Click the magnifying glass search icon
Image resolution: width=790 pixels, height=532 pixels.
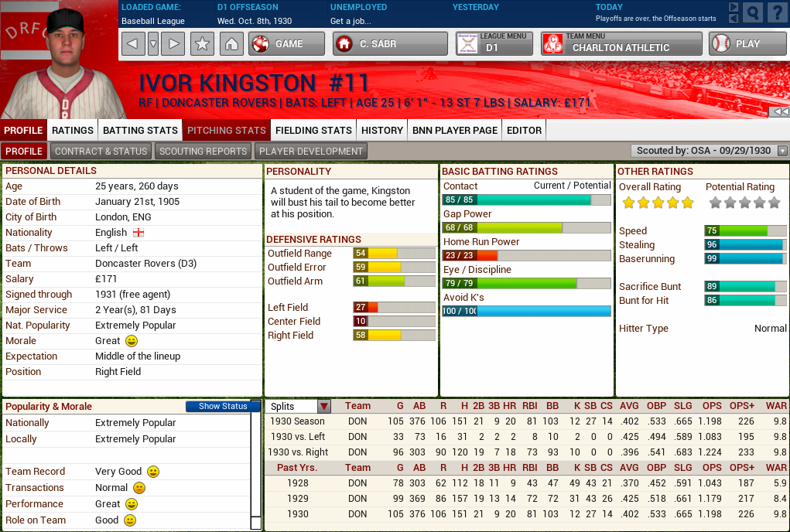pos(751,12)
